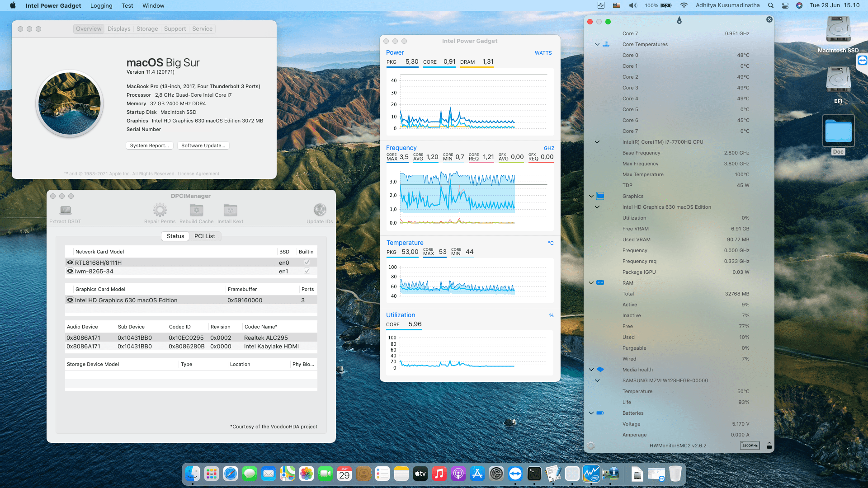
Task: Open Safari from the Dock
Action: point(231,474)
